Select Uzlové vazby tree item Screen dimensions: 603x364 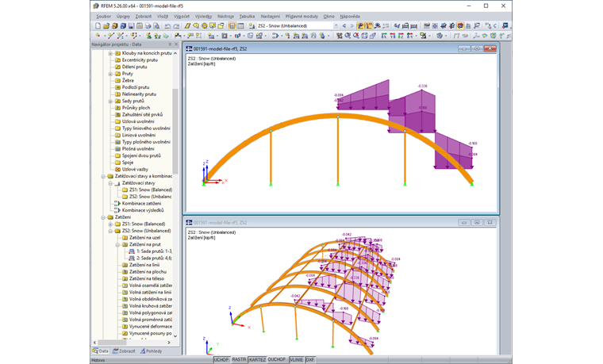click(135, 169)
